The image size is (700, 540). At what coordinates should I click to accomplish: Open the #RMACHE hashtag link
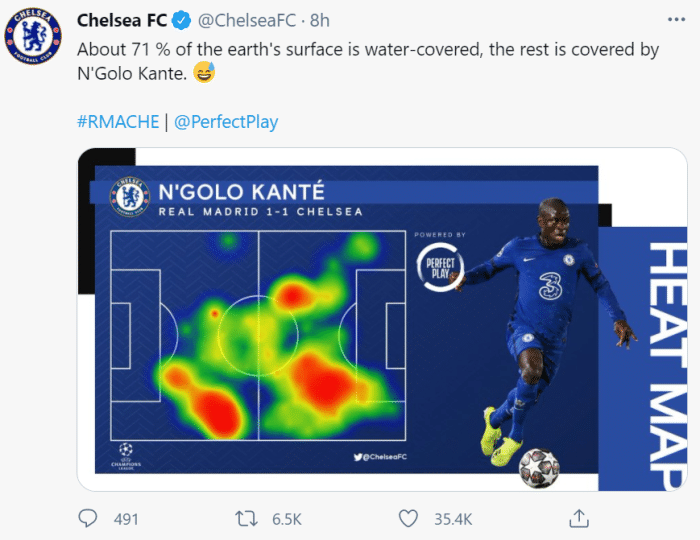(118, 122)
